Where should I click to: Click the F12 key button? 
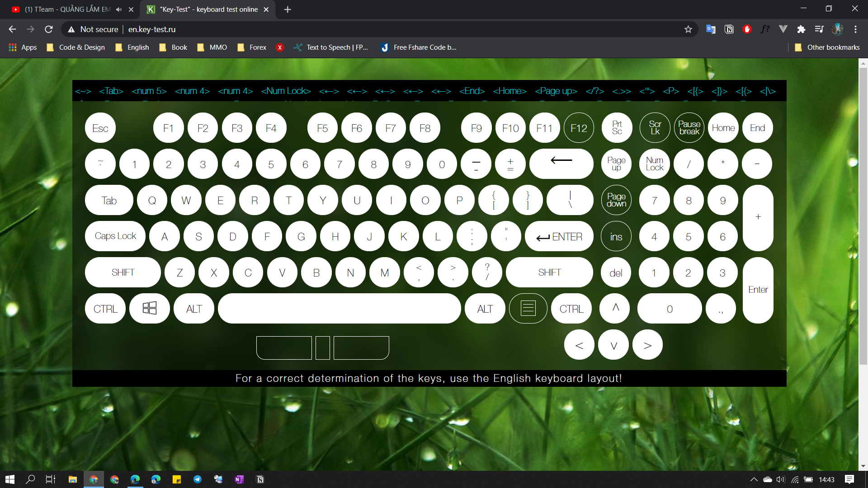tap(579, 128)
